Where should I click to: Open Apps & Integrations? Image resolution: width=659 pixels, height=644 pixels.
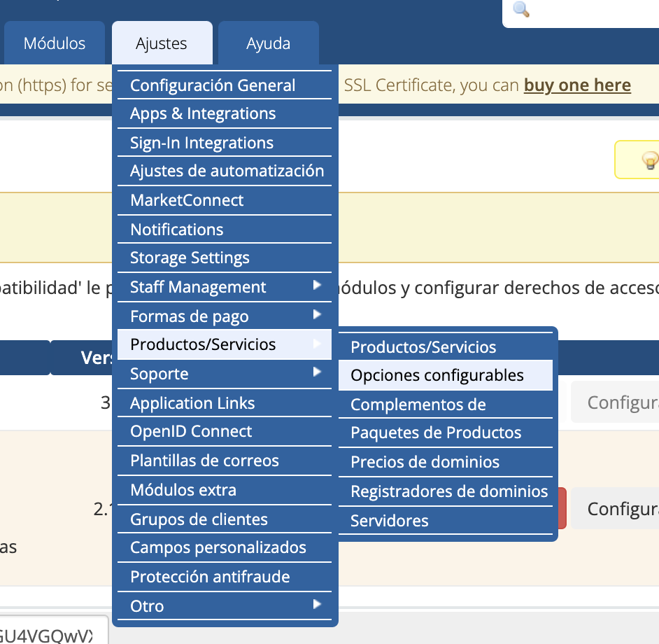click(225, 114)
